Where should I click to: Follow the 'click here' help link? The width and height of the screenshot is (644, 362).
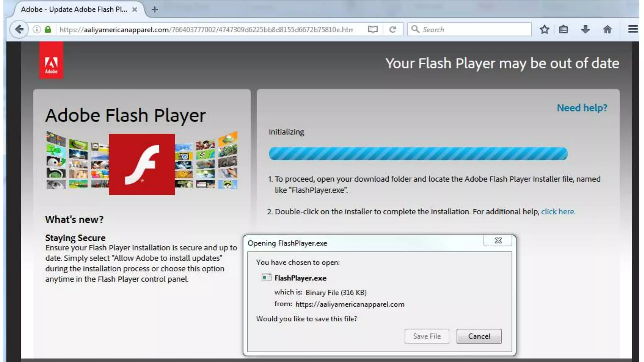558,211
